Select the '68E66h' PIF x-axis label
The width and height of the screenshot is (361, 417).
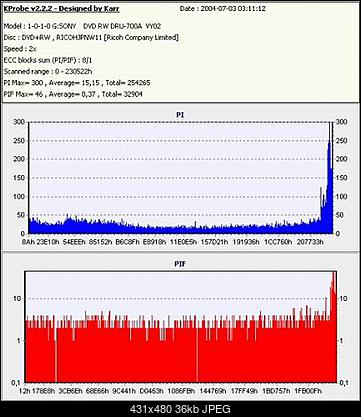(97, 391)
